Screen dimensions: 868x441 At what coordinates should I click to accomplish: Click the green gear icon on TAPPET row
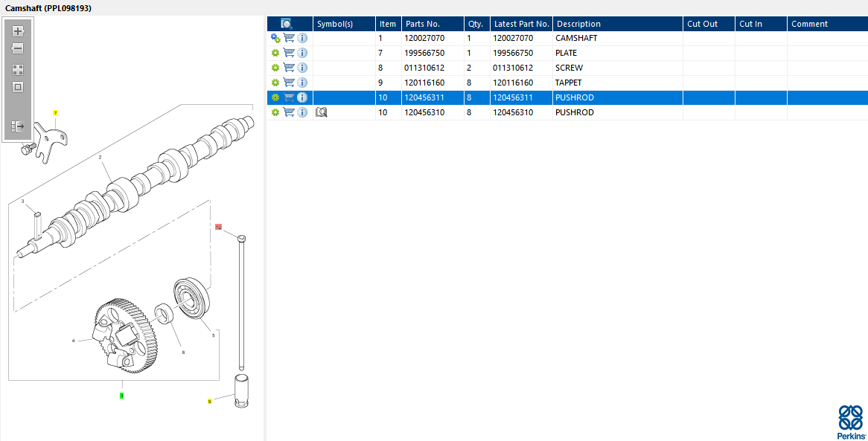[275, 83]
